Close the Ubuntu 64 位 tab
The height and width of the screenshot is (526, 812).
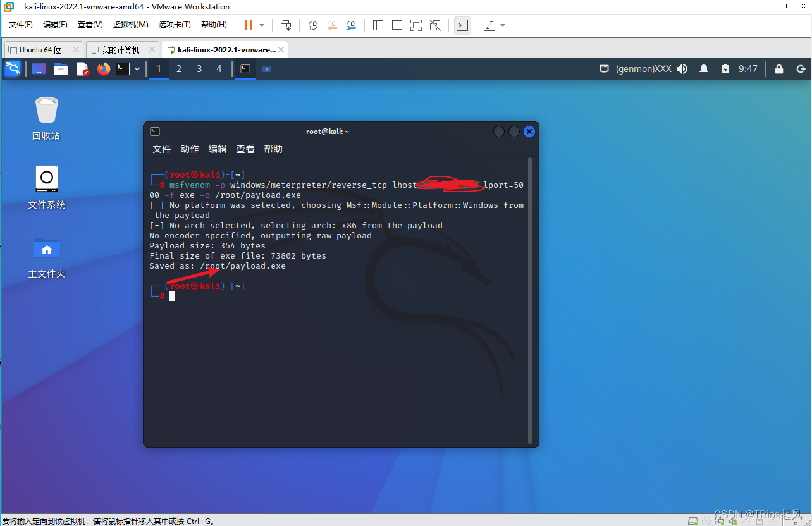click(x=76, y=49)
